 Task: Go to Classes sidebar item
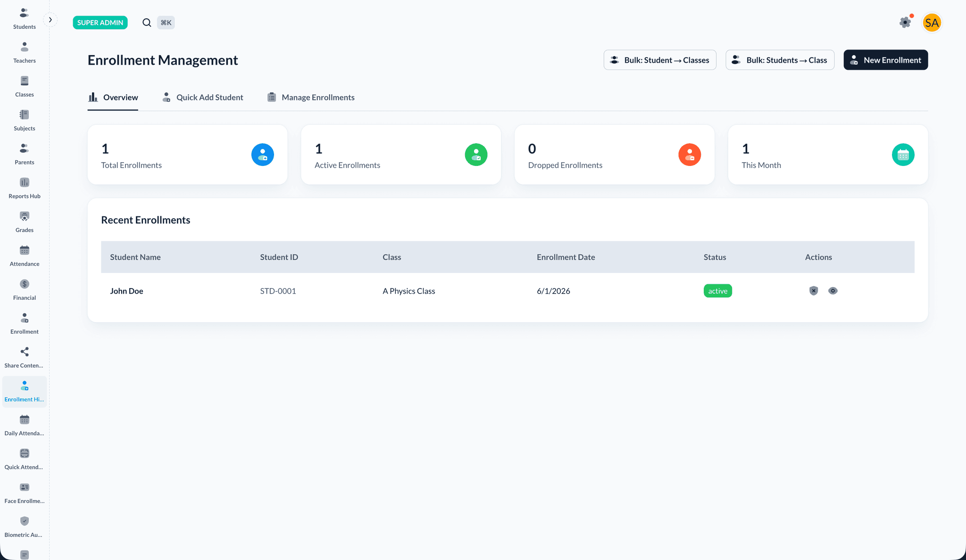click(x=25, y=87)
